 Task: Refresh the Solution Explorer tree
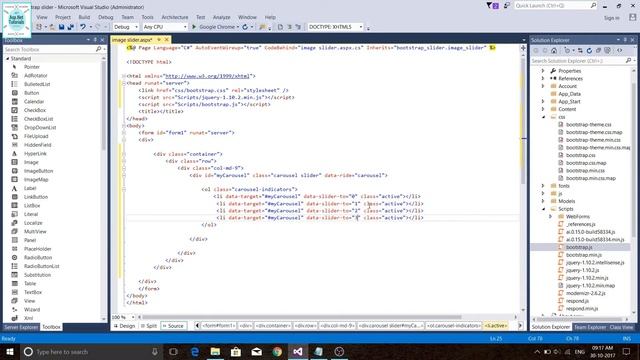coord(589,51)
